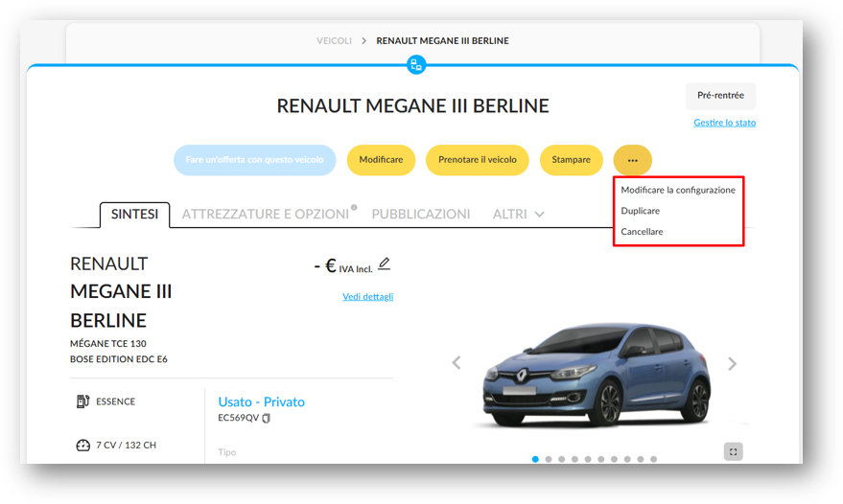Screen dimensions: 843x504
Task: Open the three-dots more actions button
Action: click(x=632, y=160)
